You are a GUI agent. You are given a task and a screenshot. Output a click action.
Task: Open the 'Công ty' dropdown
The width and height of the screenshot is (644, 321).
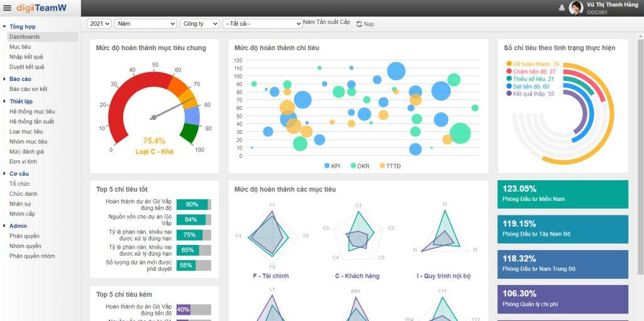coord(199,24)
